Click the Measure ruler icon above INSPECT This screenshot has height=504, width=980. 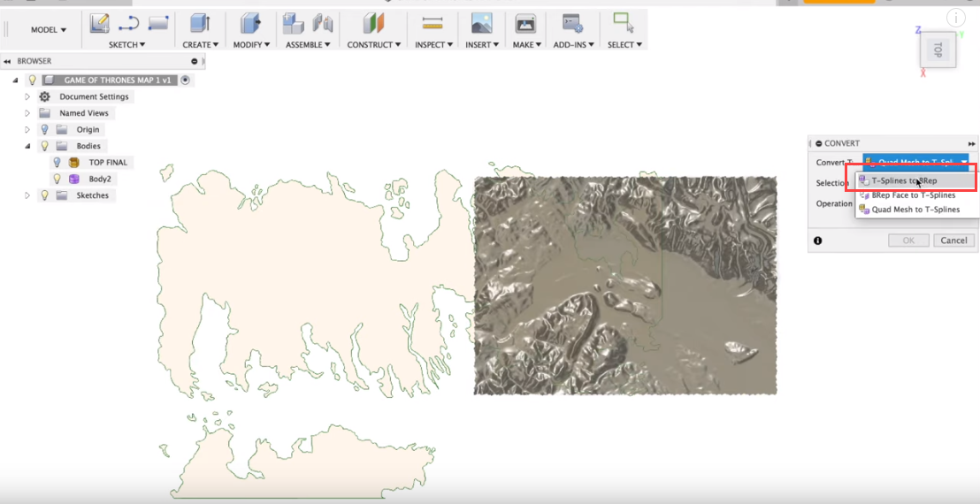pyautogui.click(x=432, y=23)
